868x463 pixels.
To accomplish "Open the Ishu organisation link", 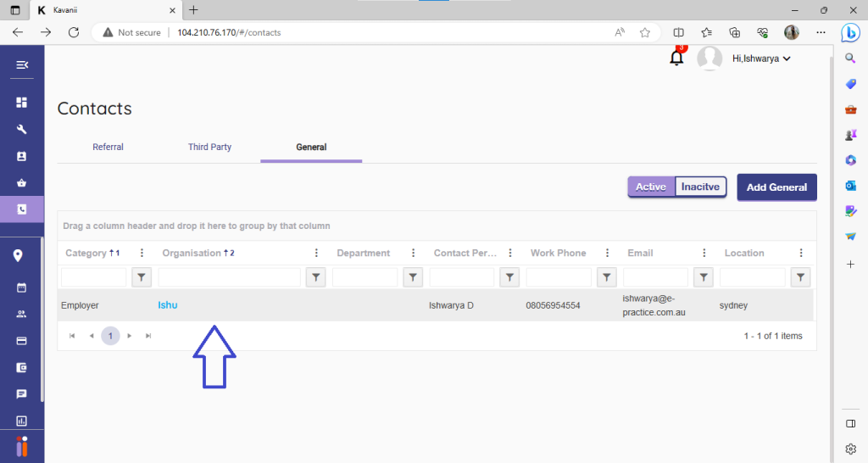I will pos(168,305).
